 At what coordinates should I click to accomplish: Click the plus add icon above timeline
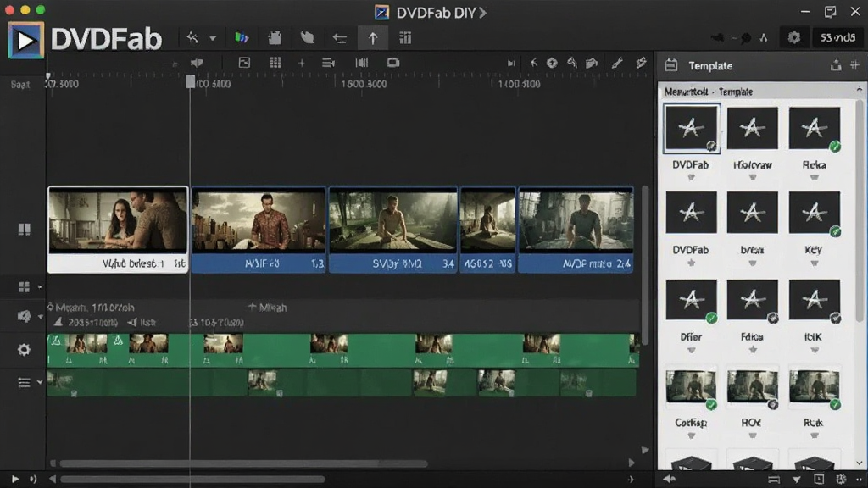click(x=302, y=63)
